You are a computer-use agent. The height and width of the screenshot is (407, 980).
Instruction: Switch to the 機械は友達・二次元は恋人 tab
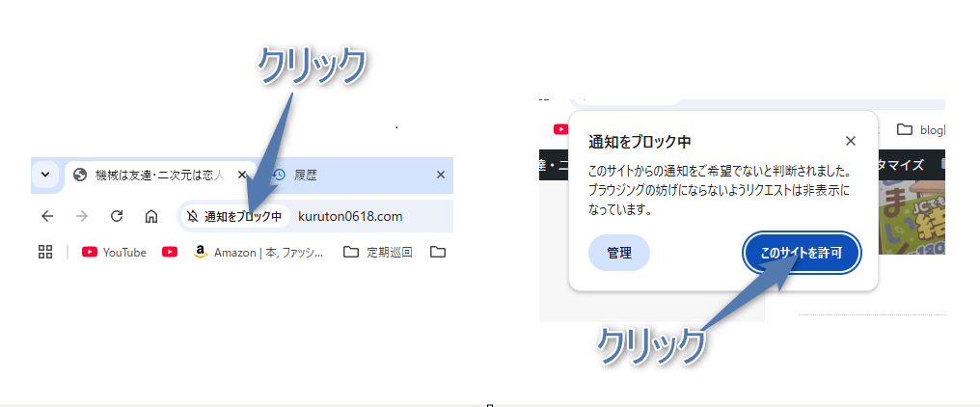(x=154, y=175)
